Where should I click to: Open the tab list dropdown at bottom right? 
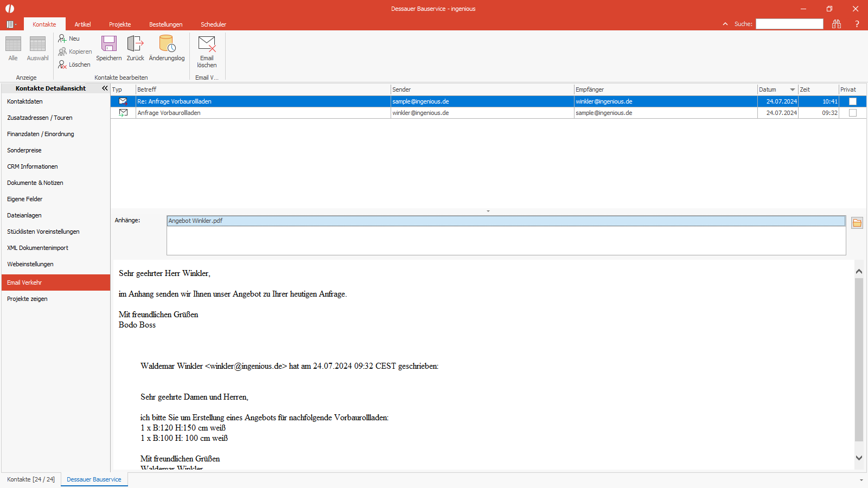point(861,480)
